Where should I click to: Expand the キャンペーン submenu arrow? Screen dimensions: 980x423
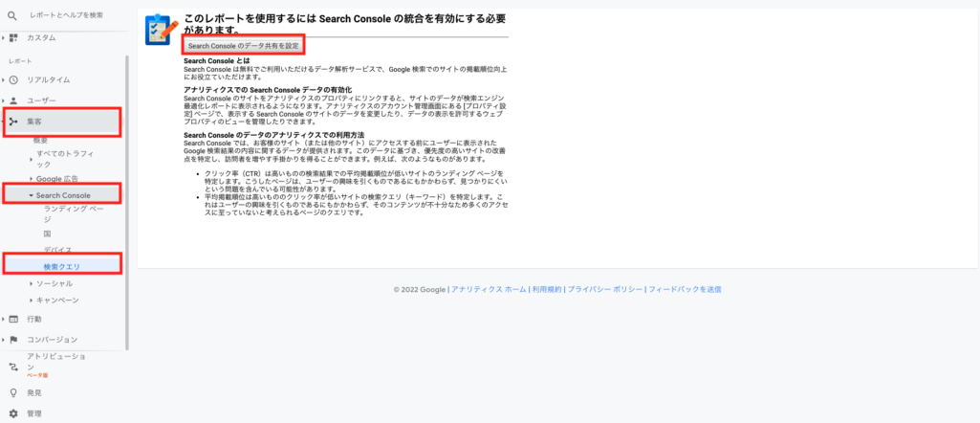click(x=32, y=301)
